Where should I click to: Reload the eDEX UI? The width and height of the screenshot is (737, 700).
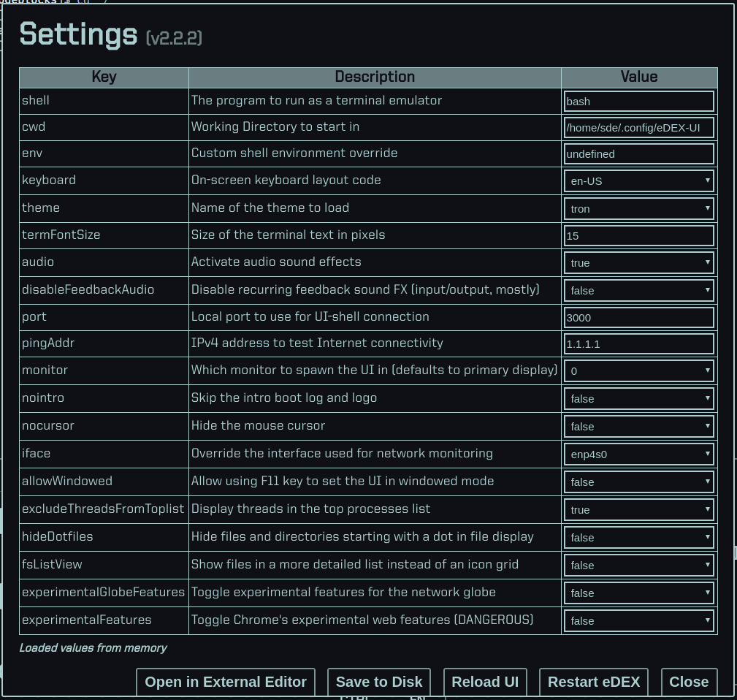(485, 682)
